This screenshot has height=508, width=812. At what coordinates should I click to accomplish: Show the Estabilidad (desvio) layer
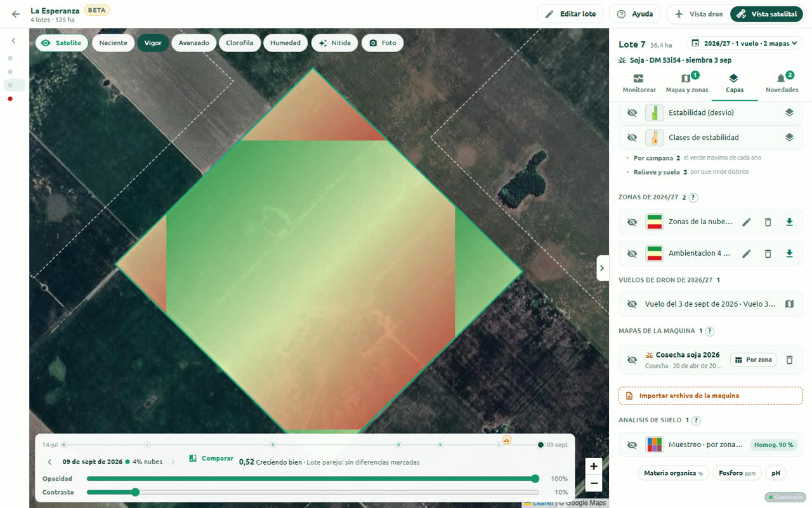pyautogui.click(x=632, y=112)
